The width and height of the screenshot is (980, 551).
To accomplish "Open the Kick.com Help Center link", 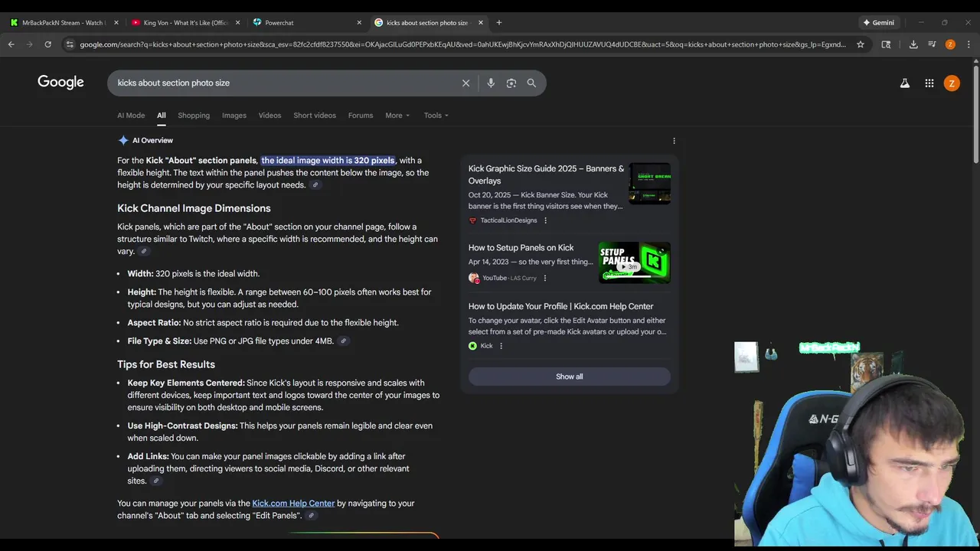I will [x=293, y=504].
